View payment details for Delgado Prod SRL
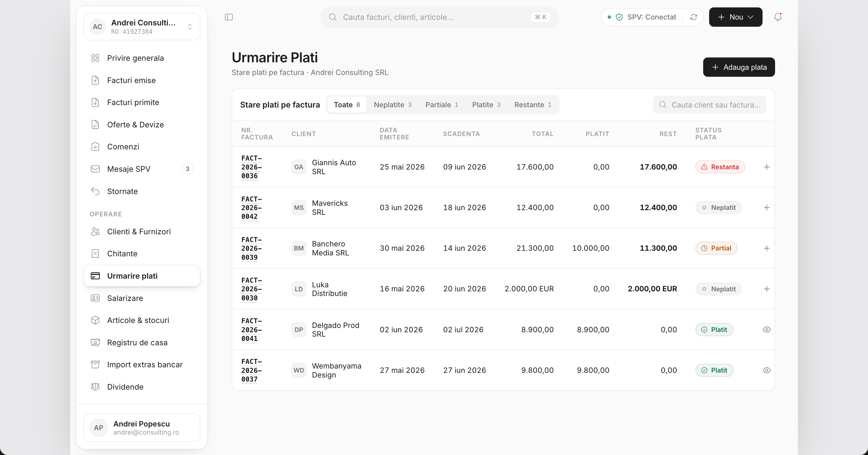 766,329
